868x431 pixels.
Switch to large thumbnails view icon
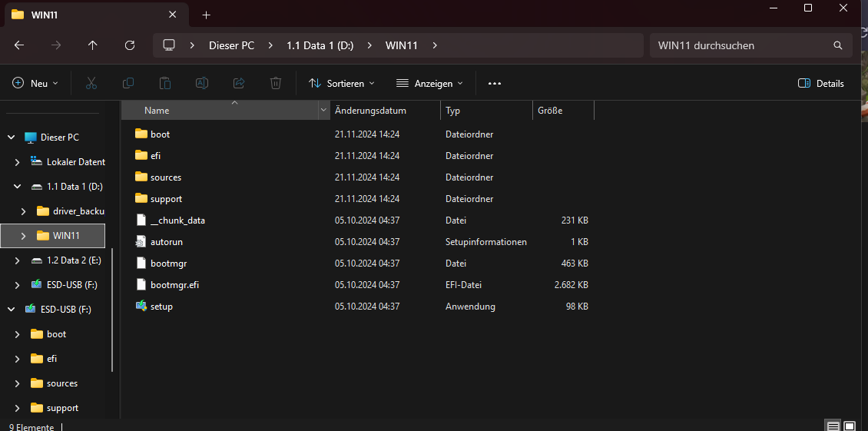pos(849,426)
